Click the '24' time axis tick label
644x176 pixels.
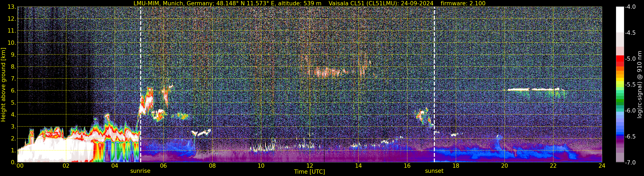[602, 166]
